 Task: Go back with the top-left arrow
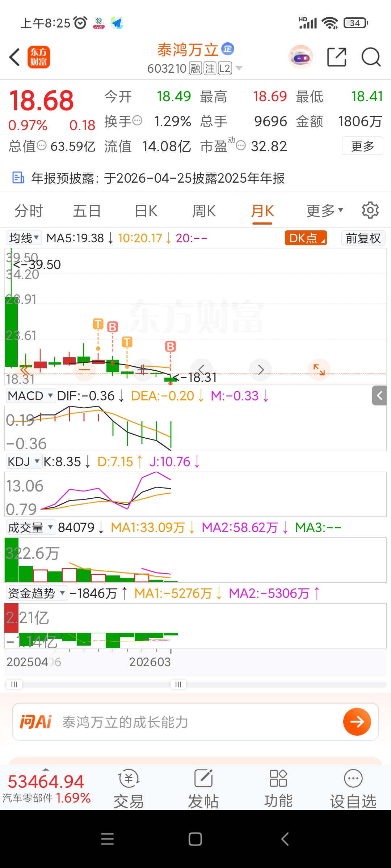pos(14,57)
